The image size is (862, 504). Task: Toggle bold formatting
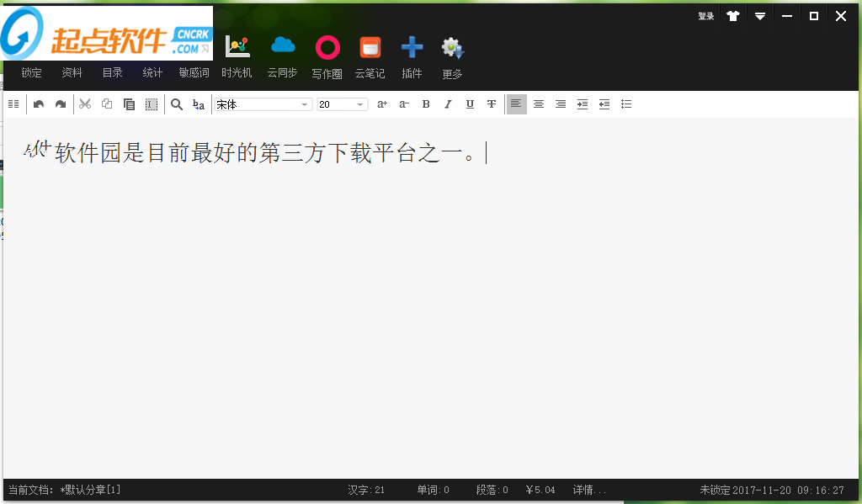pos(426,104)
